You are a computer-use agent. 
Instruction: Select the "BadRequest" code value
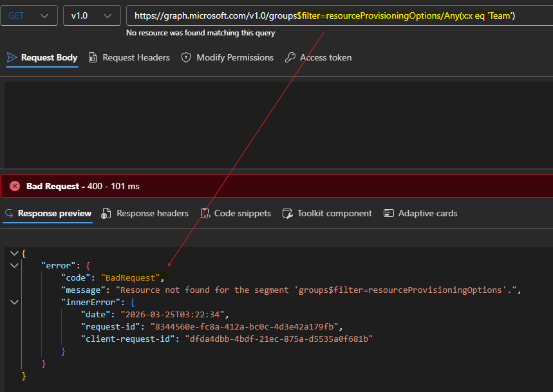(131, 278)
